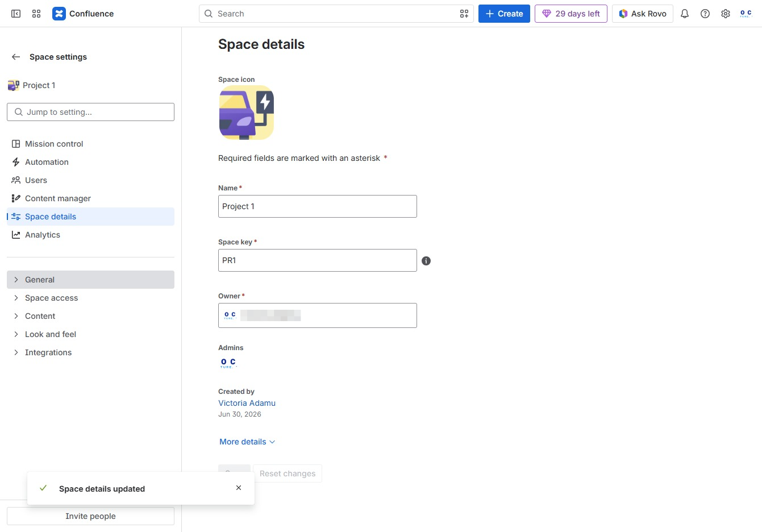The height and width of the screenshot is (532, 762).
Task: Open the app switcher grid icon
Action: [x=36, y=14]
